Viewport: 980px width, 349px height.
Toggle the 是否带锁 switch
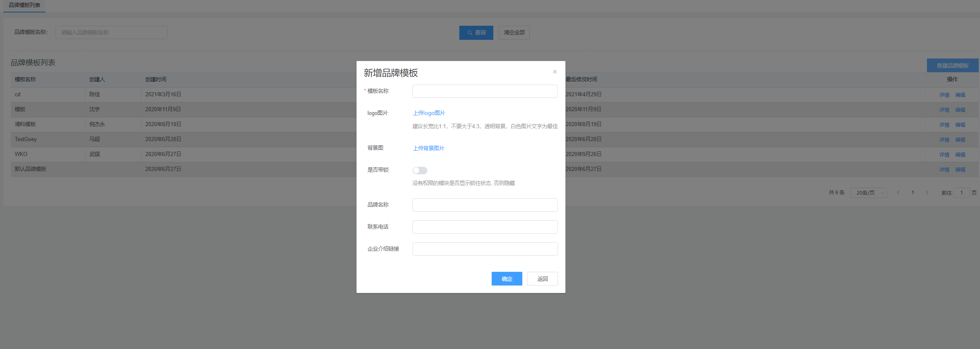pos(420,171)
